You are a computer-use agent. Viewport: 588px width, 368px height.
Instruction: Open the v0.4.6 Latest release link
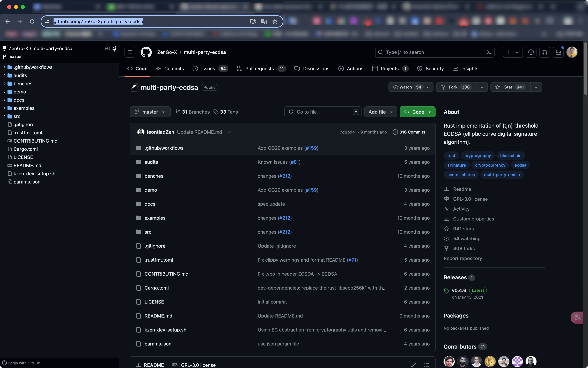click(465, 290)
